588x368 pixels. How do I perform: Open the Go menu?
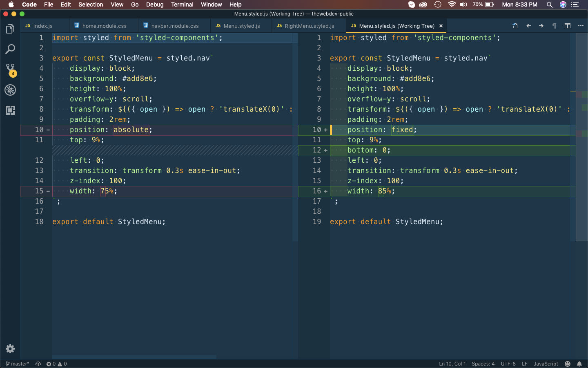[135, 4]
